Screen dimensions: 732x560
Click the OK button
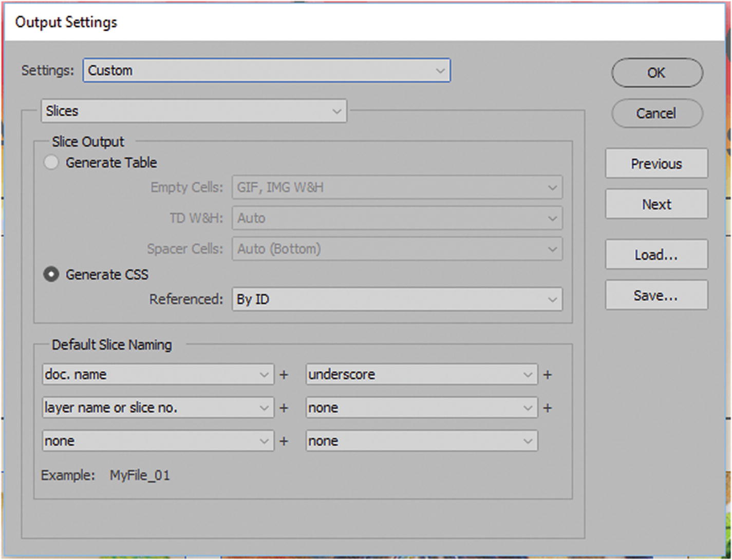(x=657, y=73)
